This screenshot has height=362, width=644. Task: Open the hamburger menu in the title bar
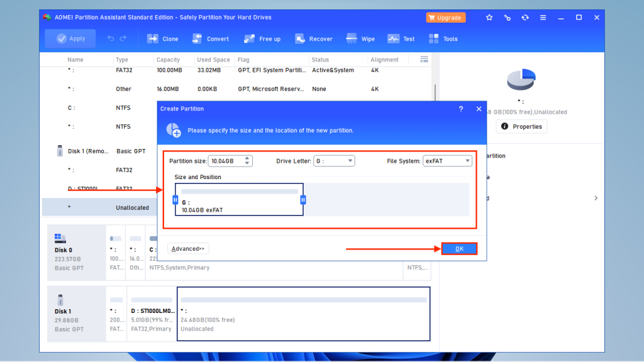pyautogui.click(x=543, y=18)
